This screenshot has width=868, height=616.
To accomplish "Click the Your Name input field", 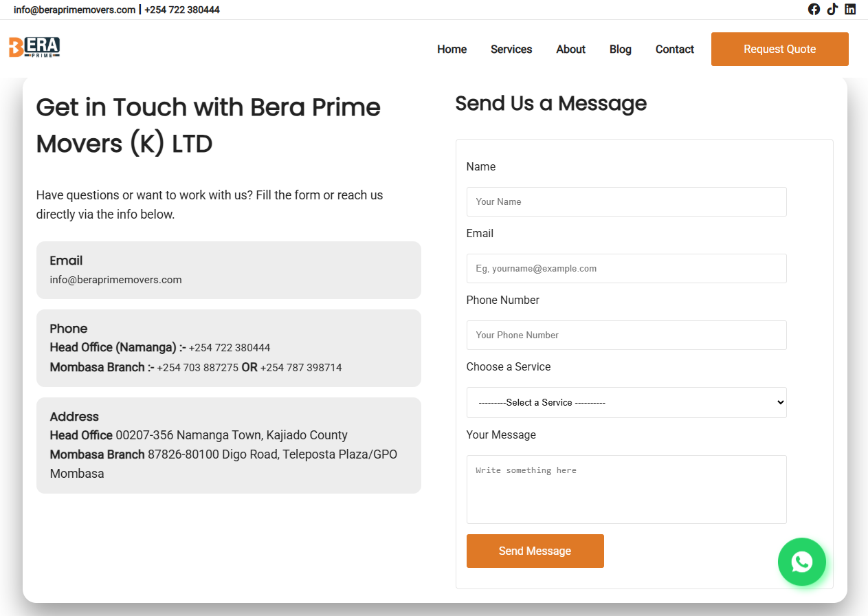I will coord(626,201).
